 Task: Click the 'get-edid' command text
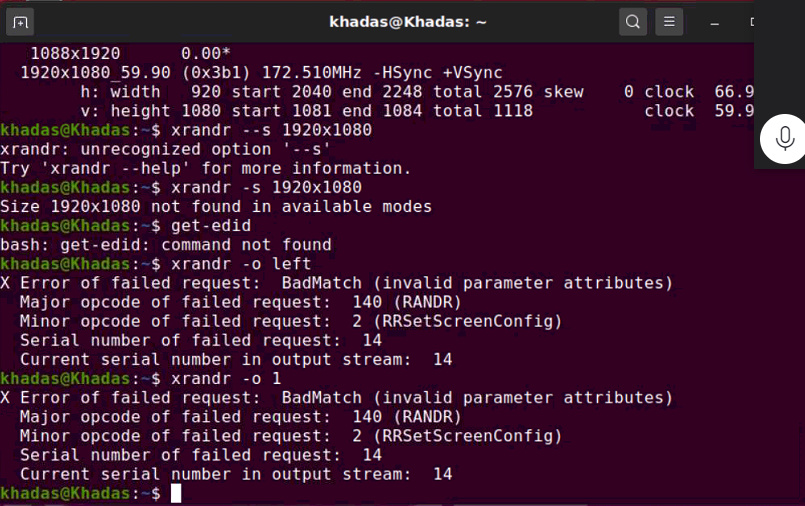click(211, 226)
